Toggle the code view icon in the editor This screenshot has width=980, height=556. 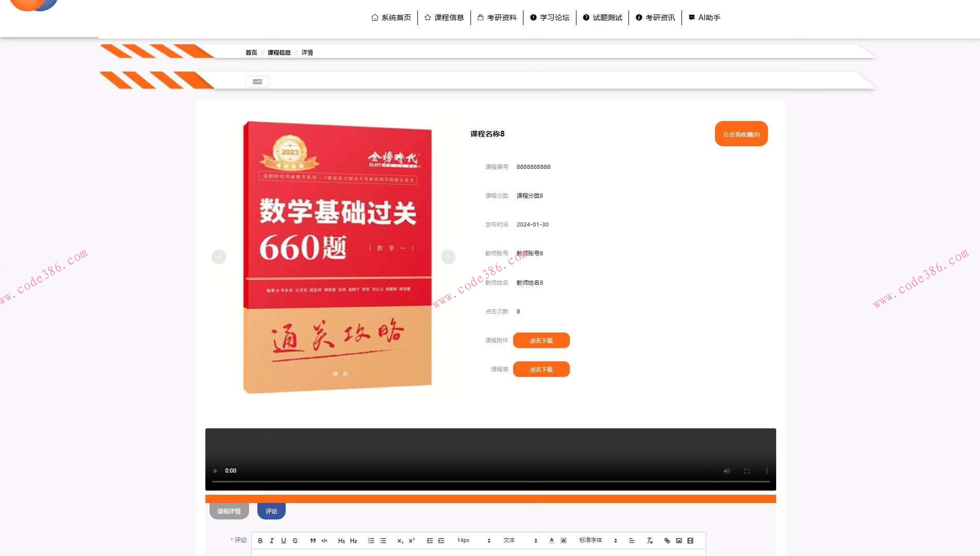pyautogui.click(x=324, y=540)
